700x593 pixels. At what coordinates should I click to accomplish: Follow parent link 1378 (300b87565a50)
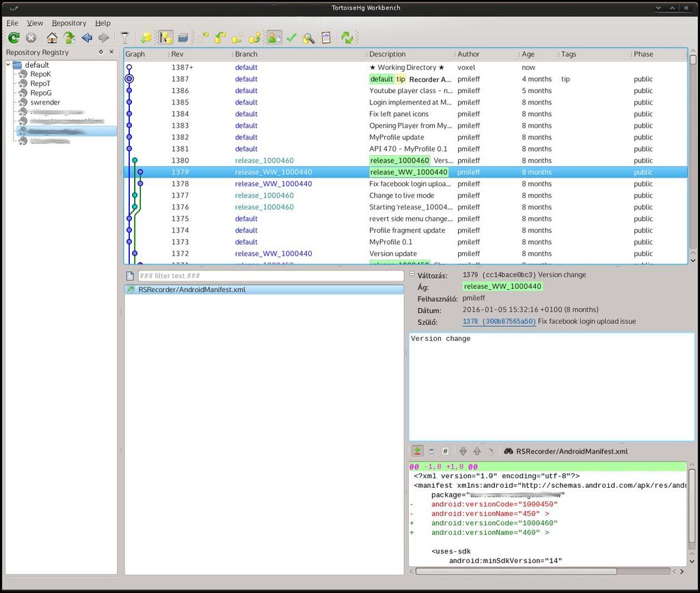(x=498, y=321)
